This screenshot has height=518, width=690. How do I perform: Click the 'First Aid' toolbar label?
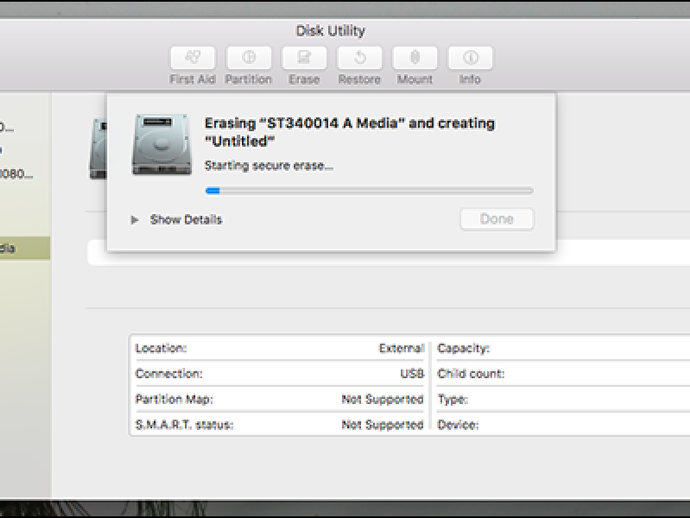point(193,79)
